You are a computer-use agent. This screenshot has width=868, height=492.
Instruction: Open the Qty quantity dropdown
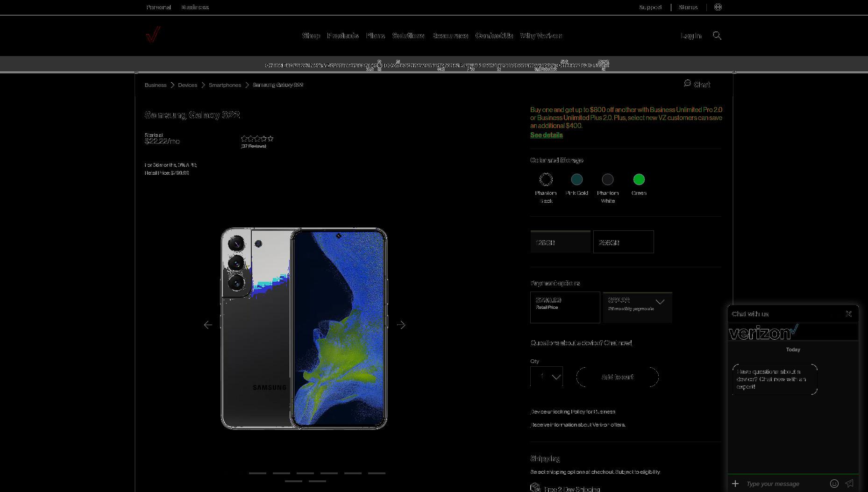point(547,377)
